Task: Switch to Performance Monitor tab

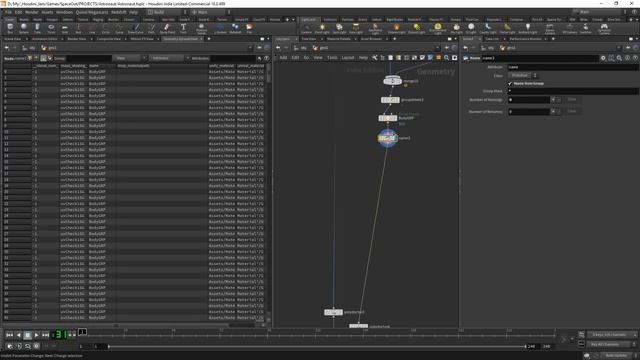Action: (x=525, y=39)
